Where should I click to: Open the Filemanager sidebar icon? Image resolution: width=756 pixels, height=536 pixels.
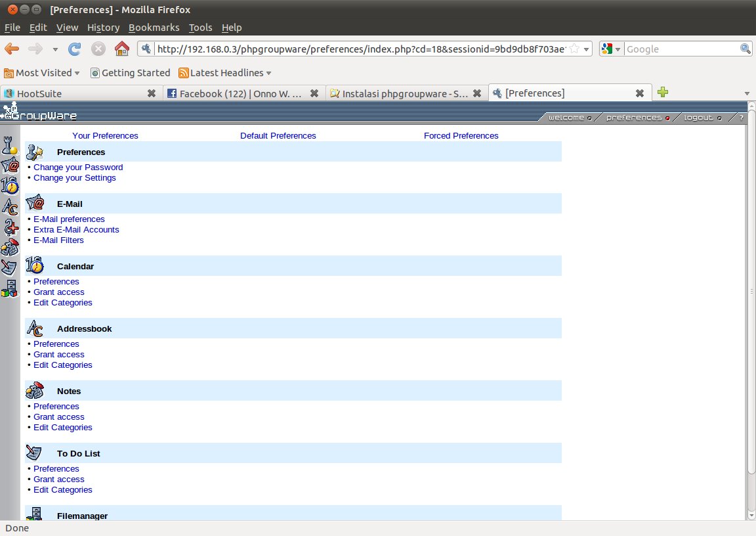tap(9, 288)
